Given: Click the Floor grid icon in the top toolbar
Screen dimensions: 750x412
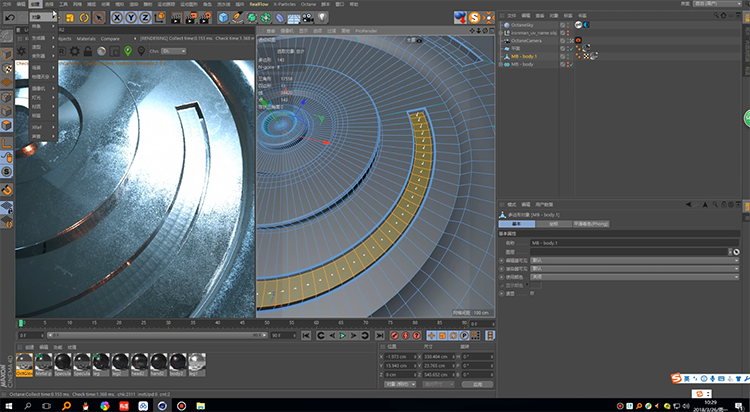Looking at the screenshot, I should (294, 18).
